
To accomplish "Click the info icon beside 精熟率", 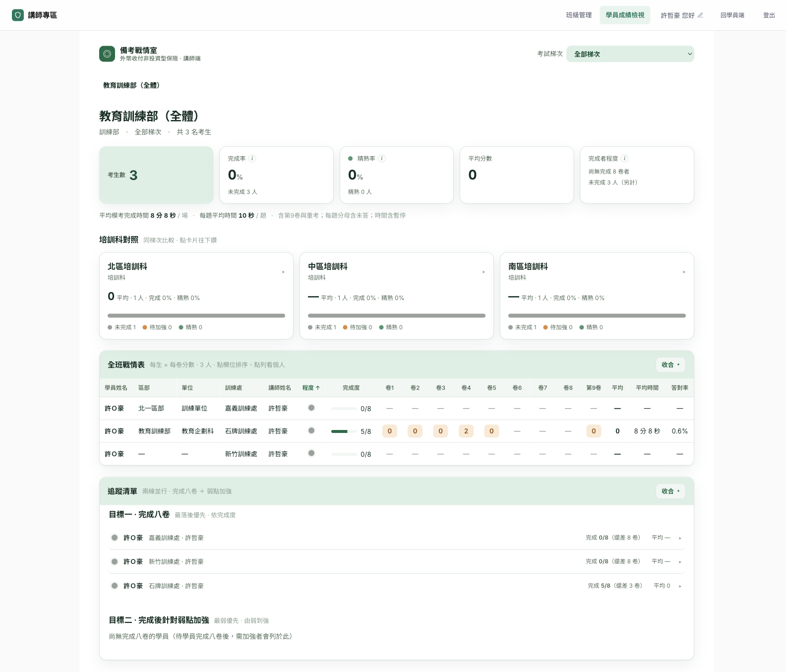I will coord(382,159).
